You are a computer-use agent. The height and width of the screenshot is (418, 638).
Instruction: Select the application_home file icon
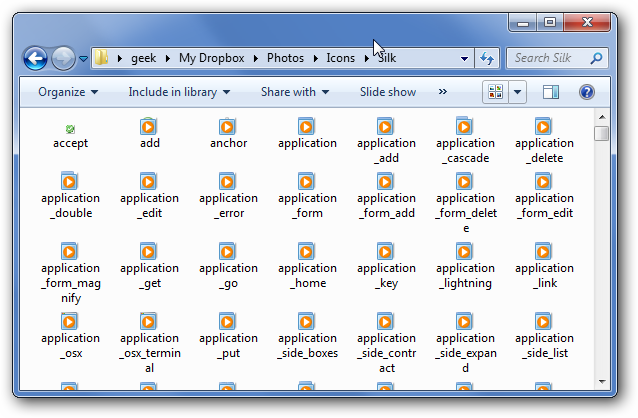pos(307,251)
